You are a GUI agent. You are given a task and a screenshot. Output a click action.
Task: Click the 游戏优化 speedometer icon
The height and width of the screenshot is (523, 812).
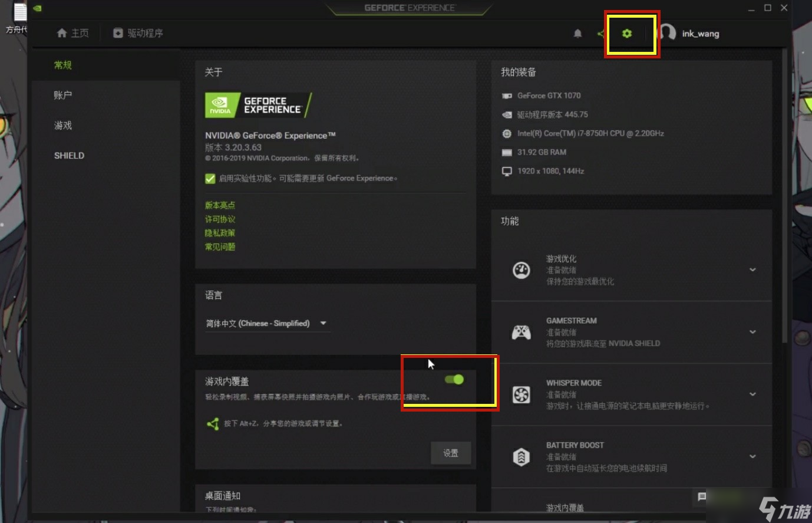click(x=521, y=270)
